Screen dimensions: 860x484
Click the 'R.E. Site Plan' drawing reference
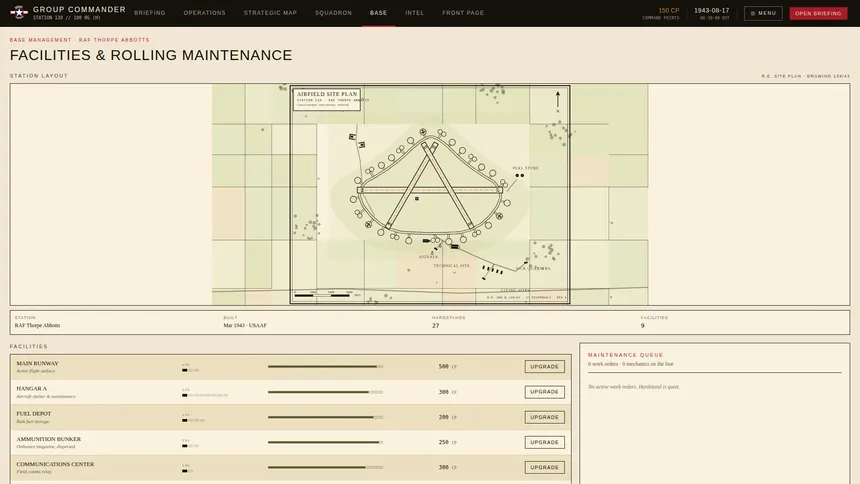pos(805,76)
